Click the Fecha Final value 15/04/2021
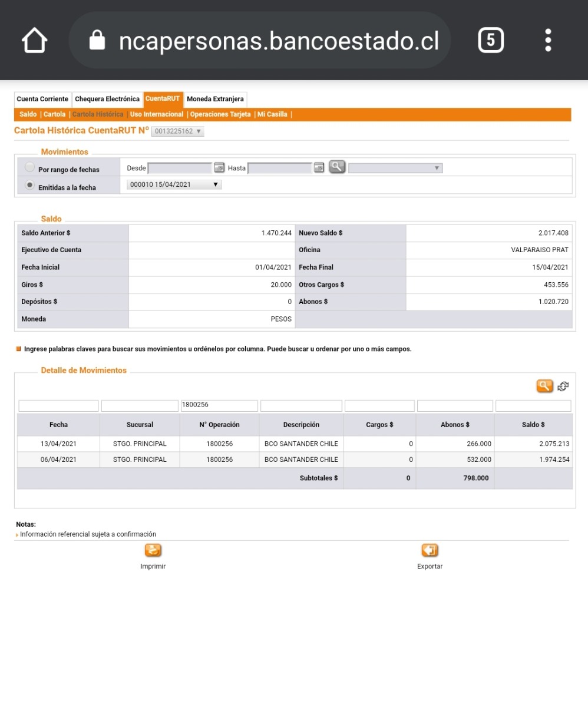The height and width of the screenshot is (707, 588). pyautogui.click(x=550, y=267)
